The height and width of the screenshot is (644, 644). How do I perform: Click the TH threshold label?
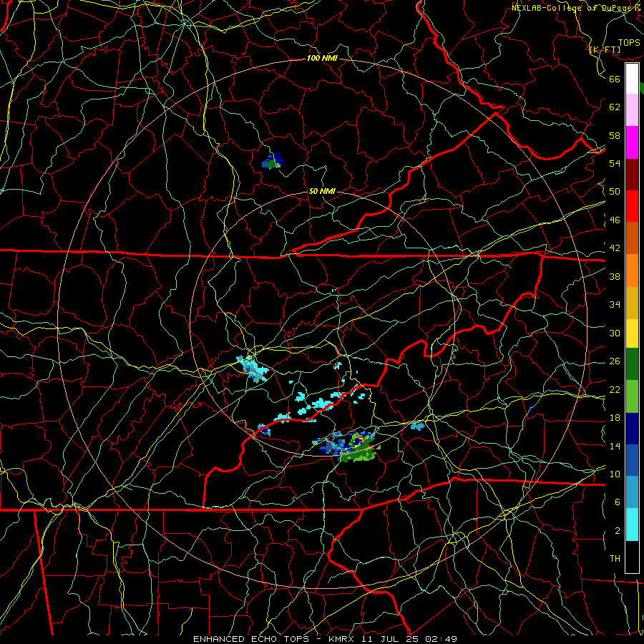pos(615,559)
